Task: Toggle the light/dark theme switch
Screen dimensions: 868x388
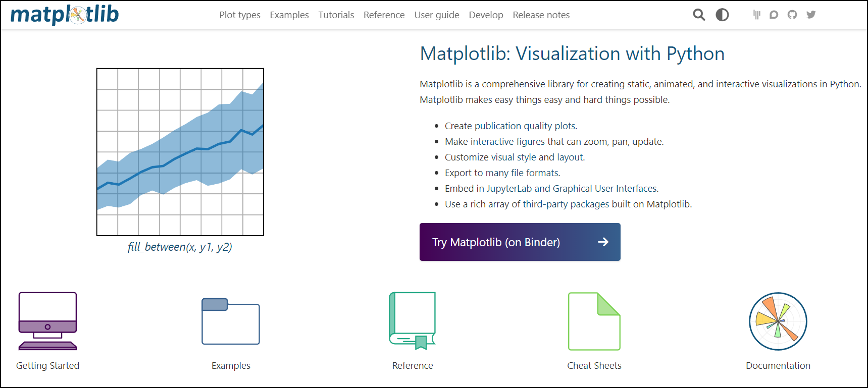Action: click(x=722, y=15)
